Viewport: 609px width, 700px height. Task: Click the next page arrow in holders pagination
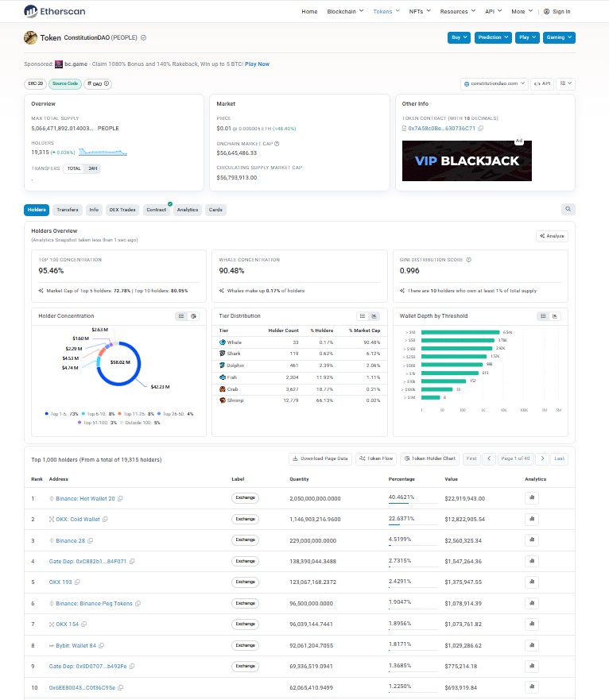(x=542, y=458)
